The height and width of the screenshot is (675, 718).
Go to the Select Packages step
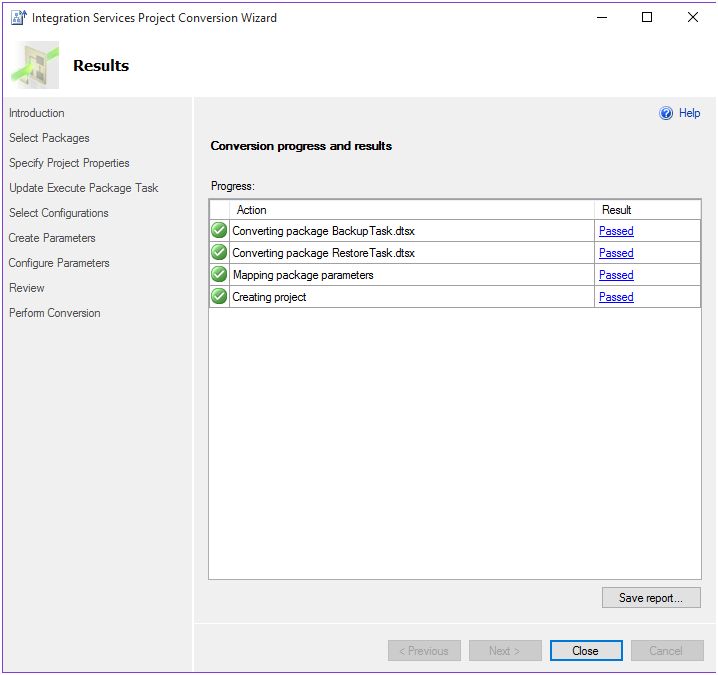[x=49, y=138]
